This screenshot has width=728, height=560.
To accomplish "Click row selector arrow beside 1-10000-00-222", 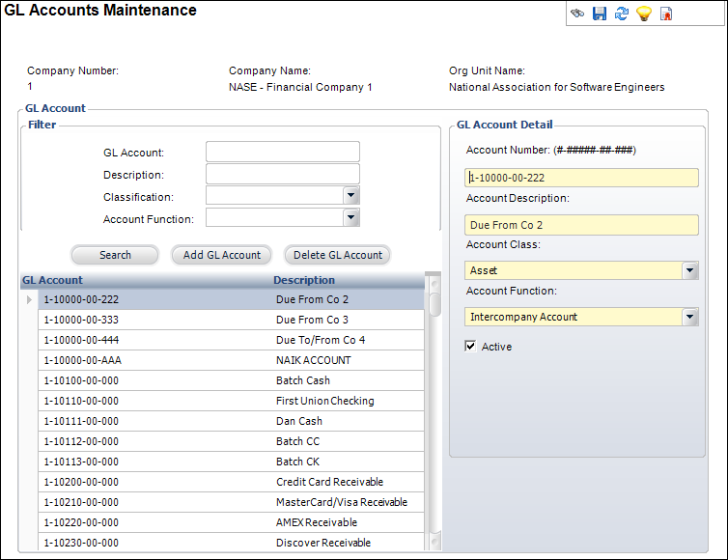I will pyautogui.click(x=29, y=299).
